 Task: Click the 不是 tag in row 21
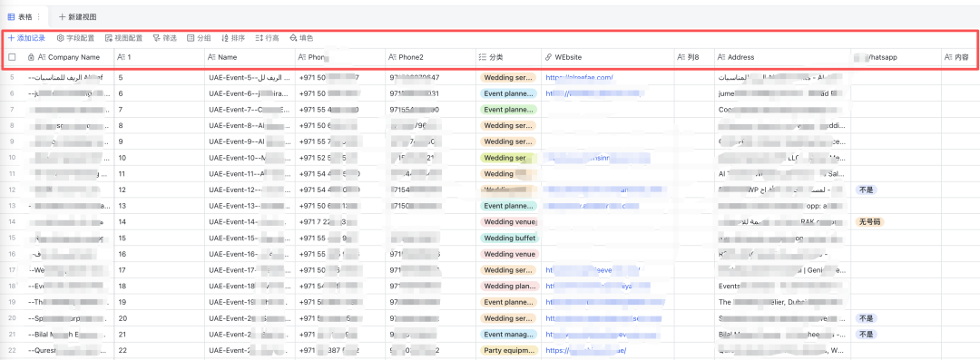point(866,335)
